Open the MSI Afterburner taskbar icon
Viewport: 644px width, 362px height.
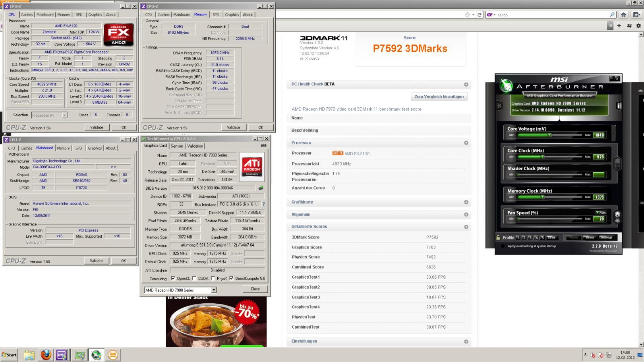point(96,355)
